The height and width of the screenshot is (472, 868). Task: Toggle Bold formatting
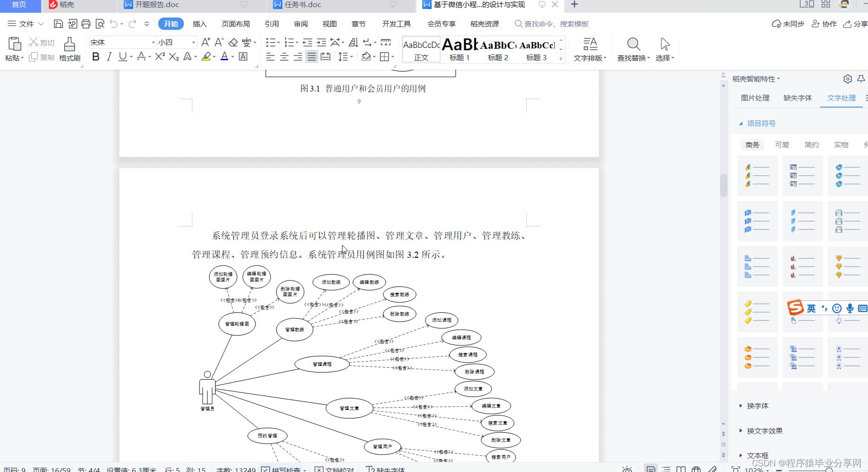coord(96,56)
